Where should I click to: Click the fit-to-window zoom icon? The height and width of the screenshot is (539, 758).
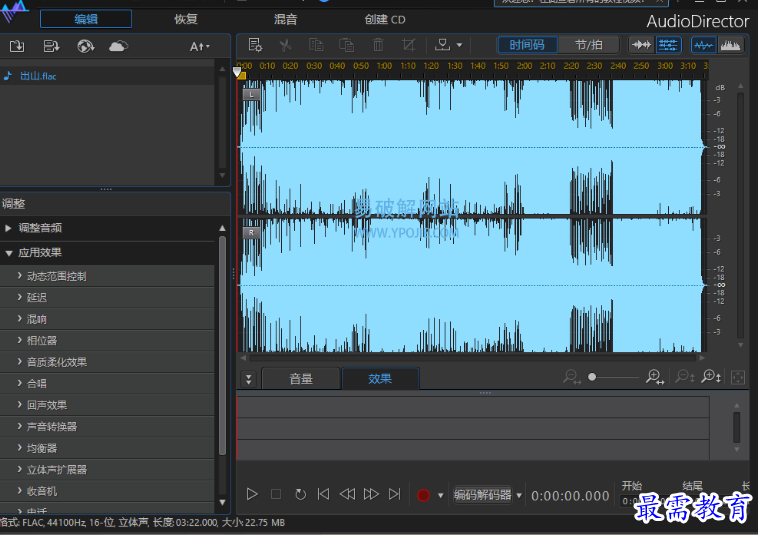[738, 378]
